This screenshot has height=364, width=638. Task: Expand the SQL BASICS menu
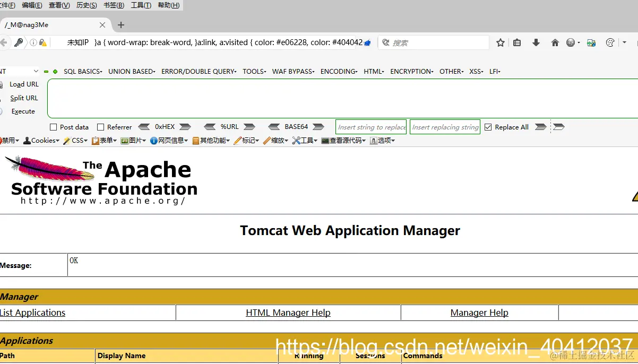coord(83,72)
